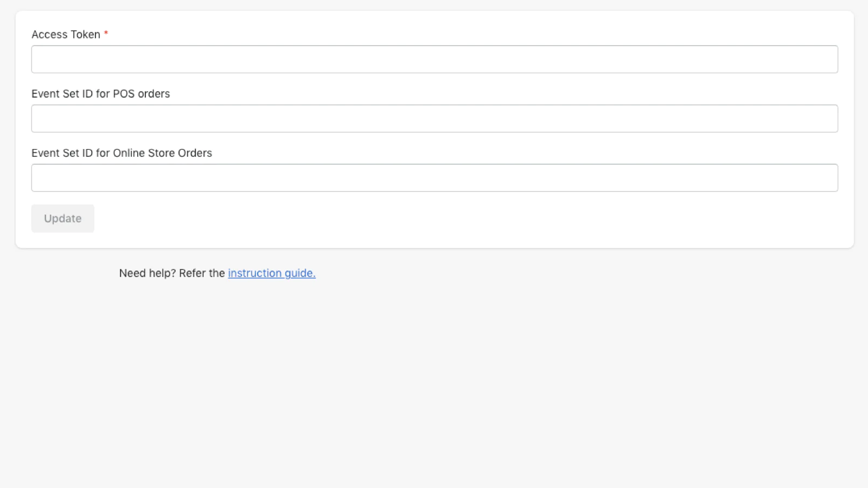This screenshot has height=488, width=868.
Task: Place cursor in the POS orders text box
Action: pos(434,118)
